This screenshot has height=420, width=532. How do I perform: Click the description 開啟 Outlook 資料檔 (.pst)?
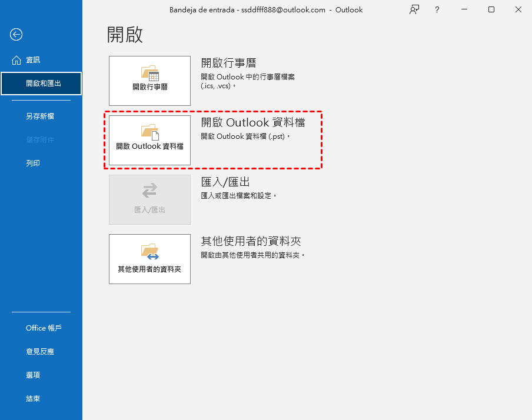click(x=245, y=136)
